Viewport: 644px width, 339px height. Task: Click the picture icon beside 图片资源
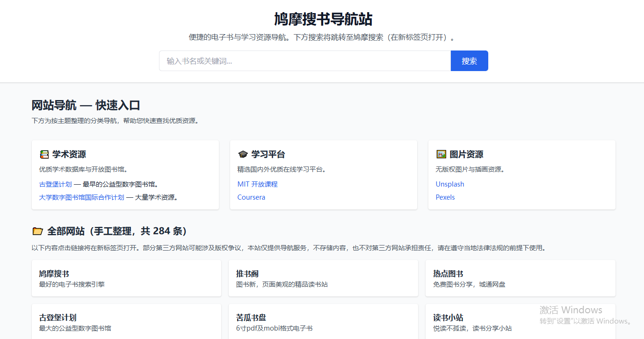pos(441,154)
